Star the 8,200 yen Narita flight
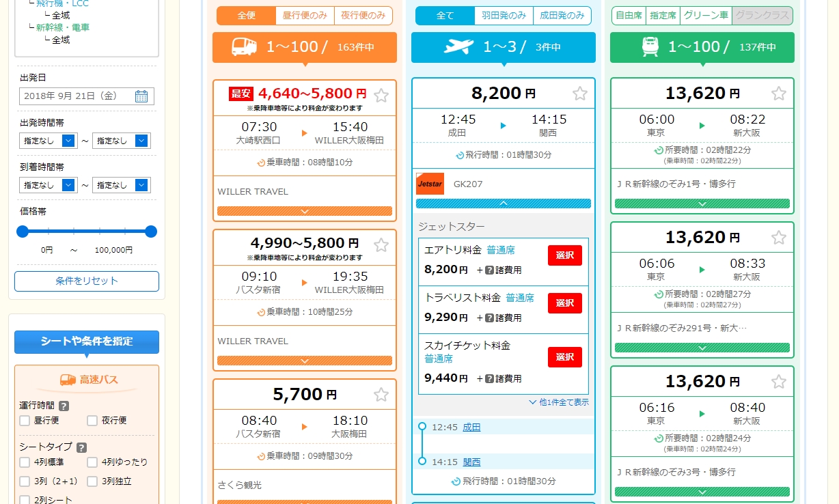 [x=580, y=94]
